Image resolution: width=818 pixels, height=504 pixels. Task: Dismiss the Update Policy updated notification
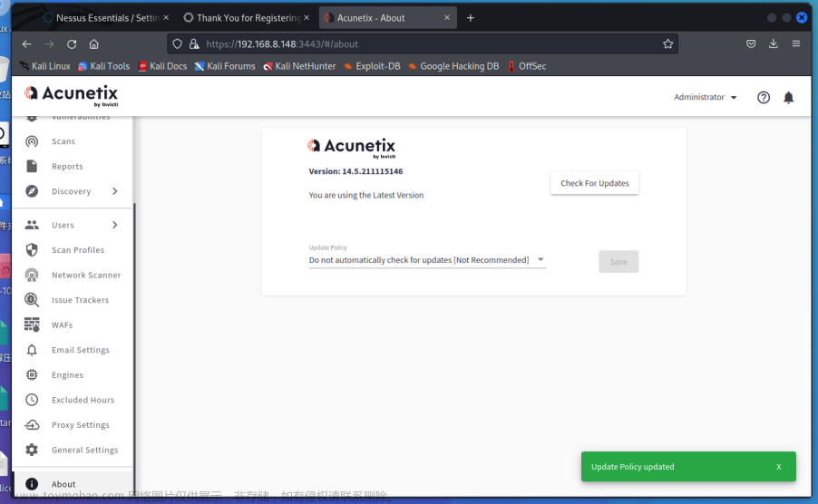tap(778, 467)
